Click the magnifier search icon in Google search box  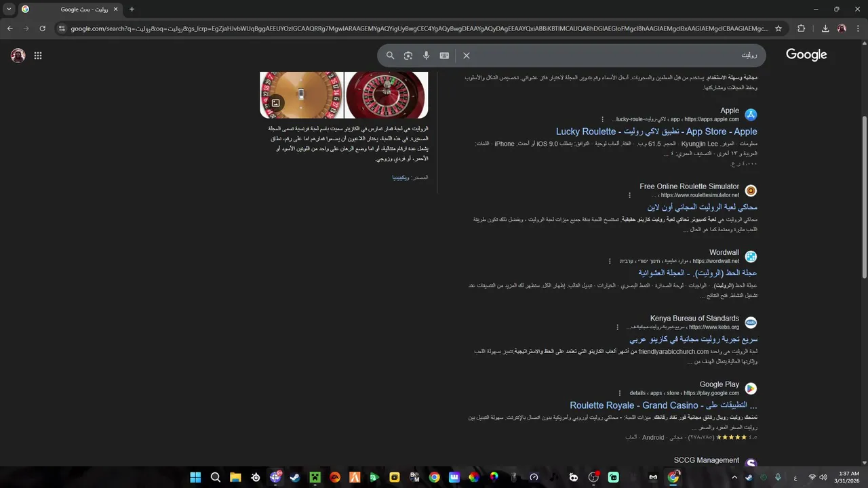(x=390, y=56)
